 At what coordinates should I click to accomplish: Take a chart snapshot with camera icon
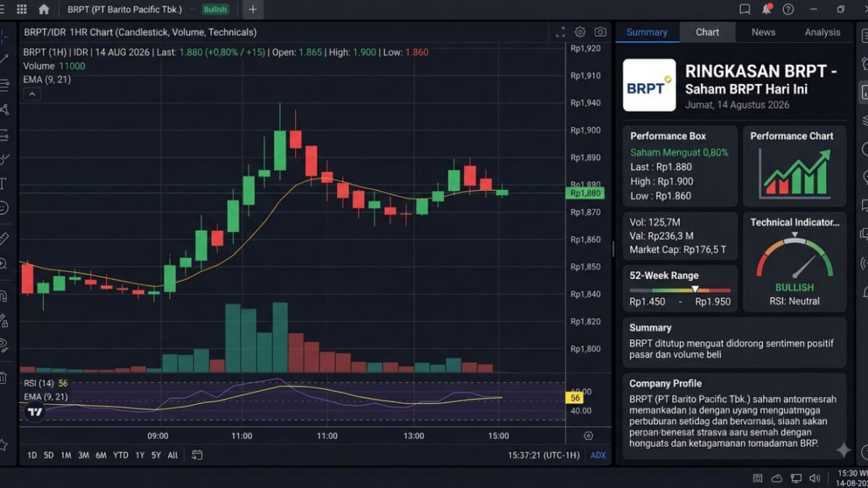click(600, 32)
